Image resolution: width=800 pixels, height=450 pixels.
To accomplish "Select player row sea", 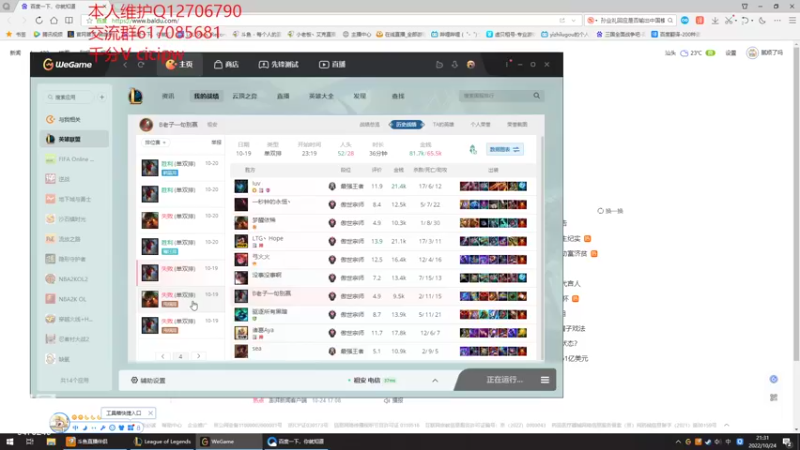I will pos(384,352).
